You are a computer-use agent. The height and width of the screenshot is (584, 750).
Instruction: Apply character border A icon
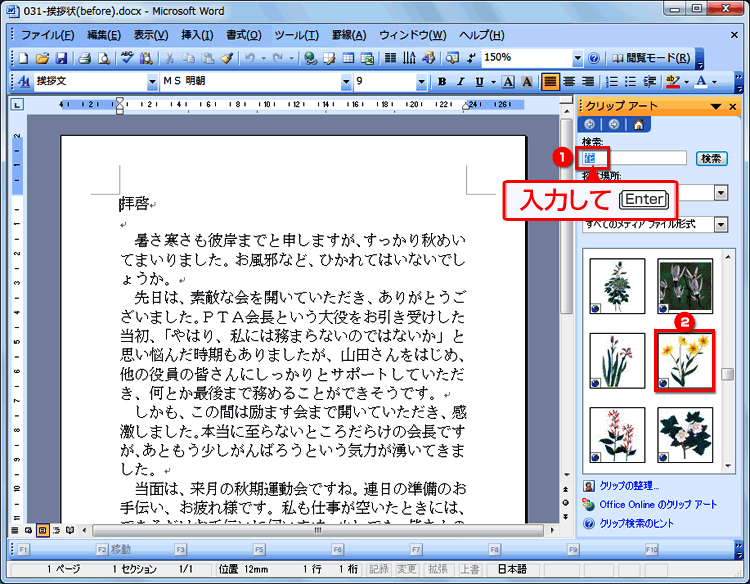pos(508,82)
